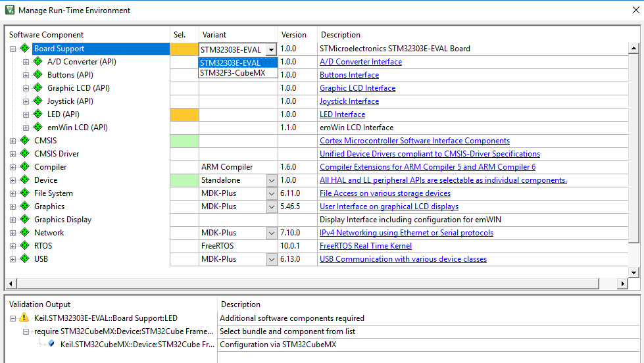Open the File System MDK-Plus variant dropdown
Viewport: 644px width, 363px height.
(272, 193)
